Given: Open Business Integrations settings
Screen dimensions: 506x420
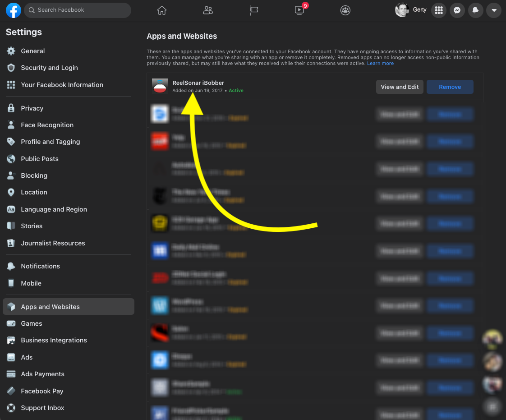Looking at the screenshot, I should (x=69, y=340).
